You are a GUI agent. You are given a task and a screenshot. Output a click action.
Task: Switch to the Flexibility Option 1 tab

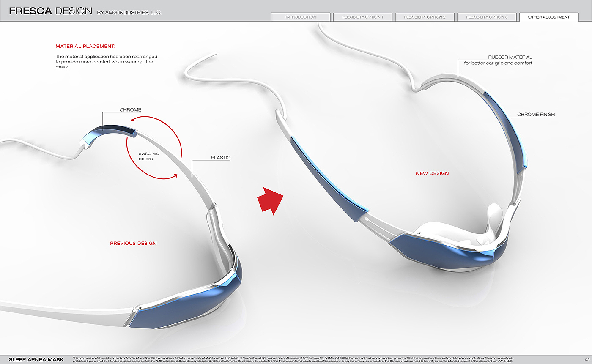[363, 17]
